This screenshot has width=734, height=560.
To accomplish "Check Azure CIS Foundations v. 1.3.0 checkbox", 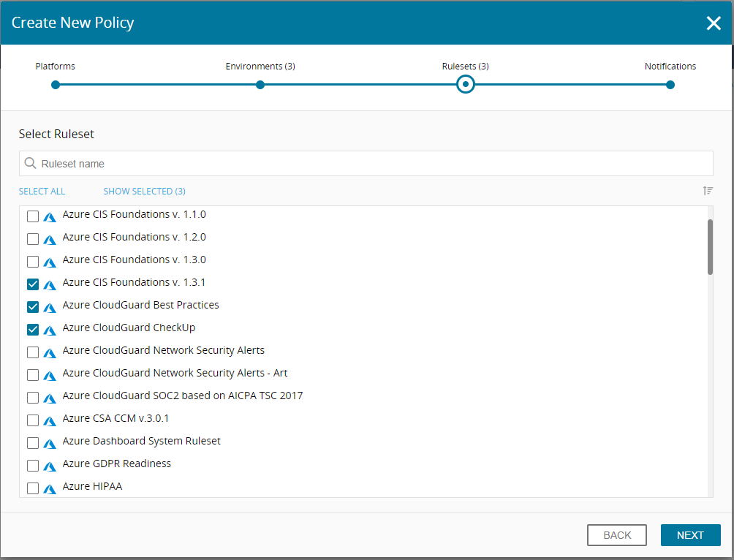I will pos(33,261).
